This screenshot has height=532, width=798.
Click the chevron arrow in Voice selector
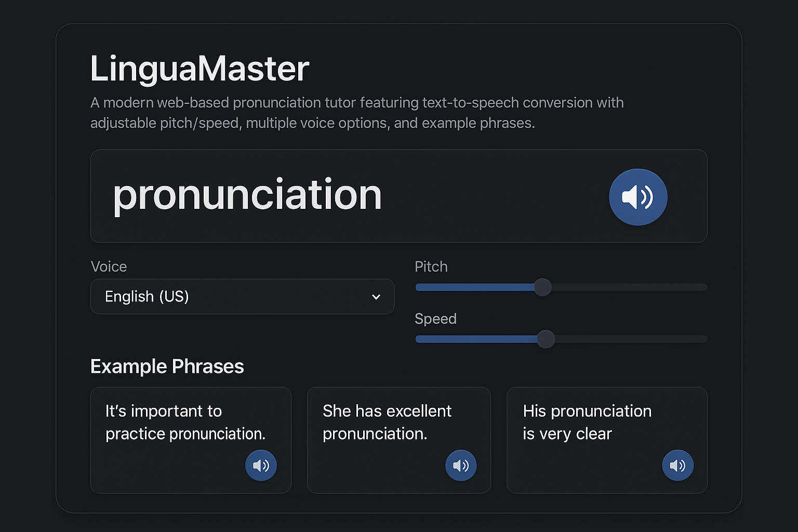pos(376,297)
